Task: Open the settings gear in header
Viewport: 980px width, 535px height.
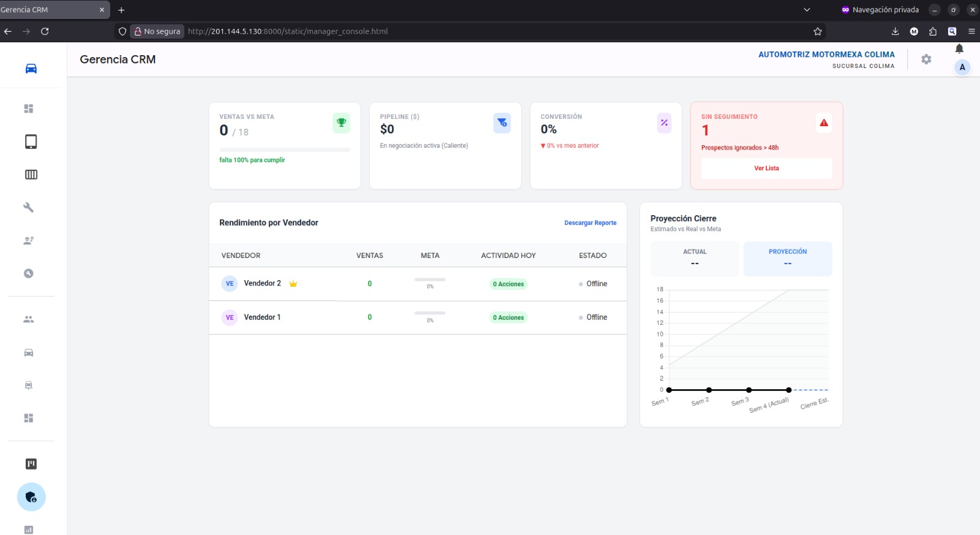Action: 926,59
